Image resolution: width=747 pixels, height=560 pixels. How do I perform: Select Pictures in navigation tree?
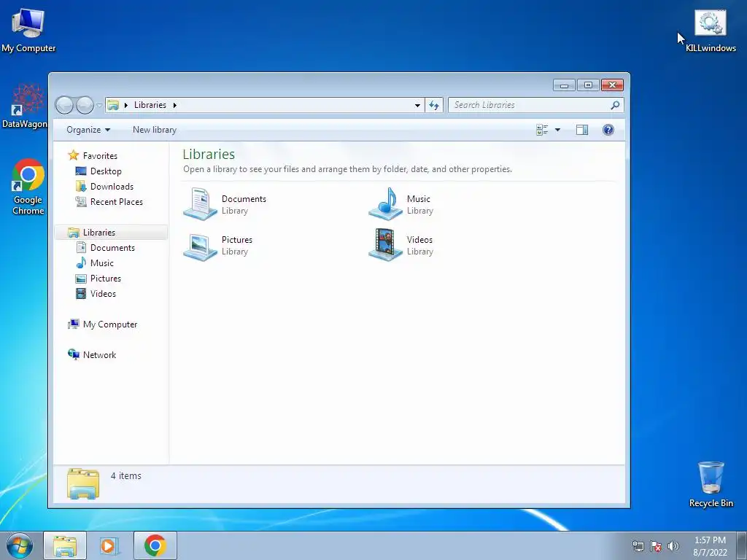click(x=106, y=278)
